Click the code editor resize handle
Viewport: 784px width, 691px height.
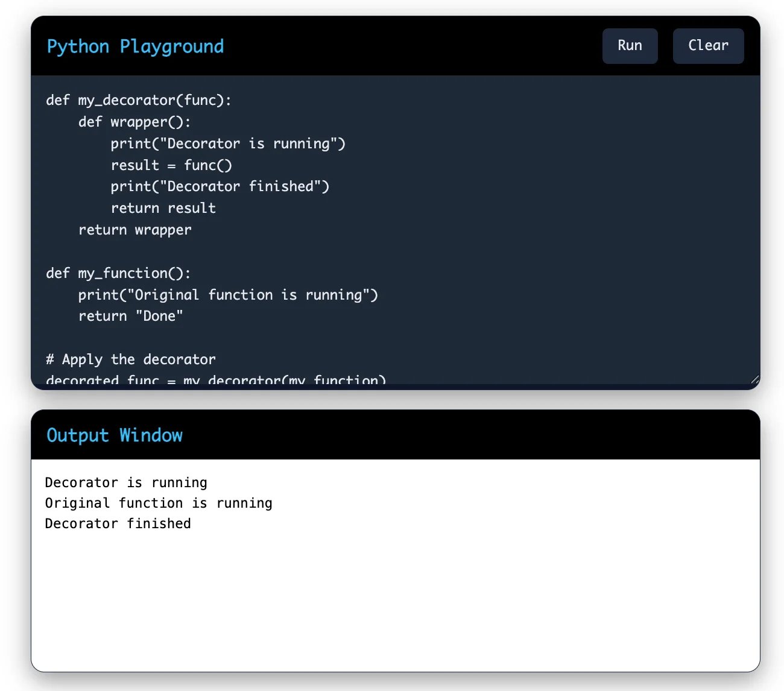pyautogui.click(x=754, y=379)
